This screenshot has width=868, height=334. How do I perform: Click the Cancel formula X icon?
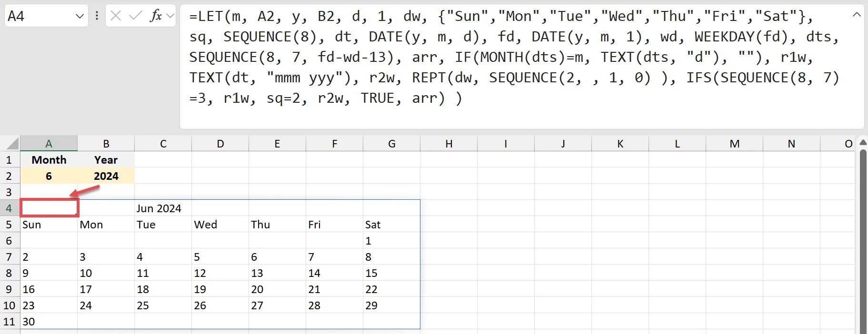(x=116, y=16)
